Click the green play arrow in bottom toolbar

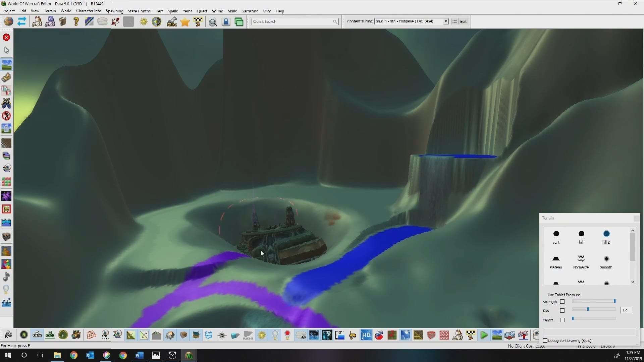point(484,335)
